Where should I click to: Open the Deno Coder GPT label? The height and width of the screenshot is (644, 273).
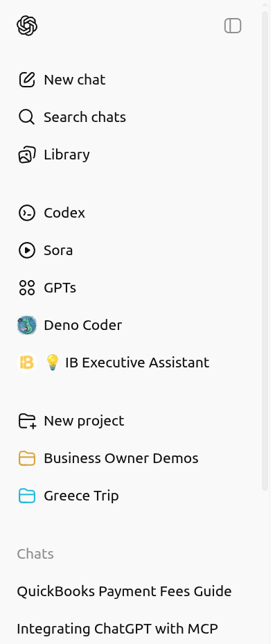pos(83,325)
